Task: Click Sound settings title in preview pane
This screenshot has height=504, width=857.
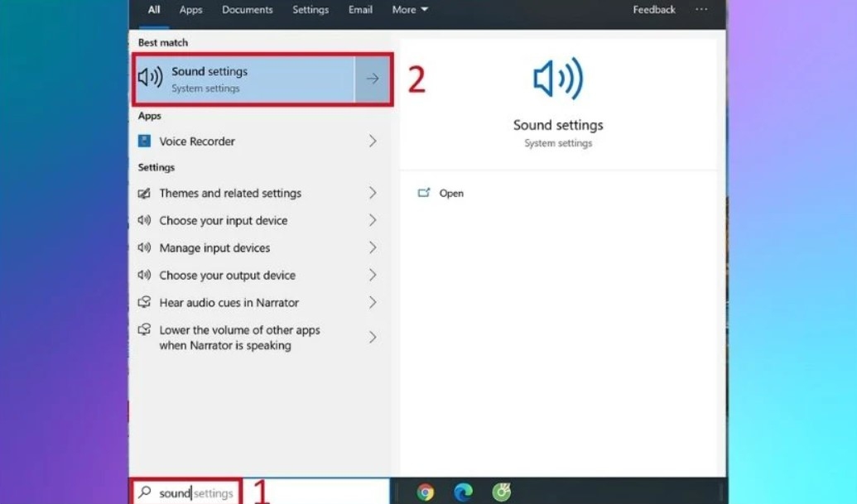Action: point(558,125)
